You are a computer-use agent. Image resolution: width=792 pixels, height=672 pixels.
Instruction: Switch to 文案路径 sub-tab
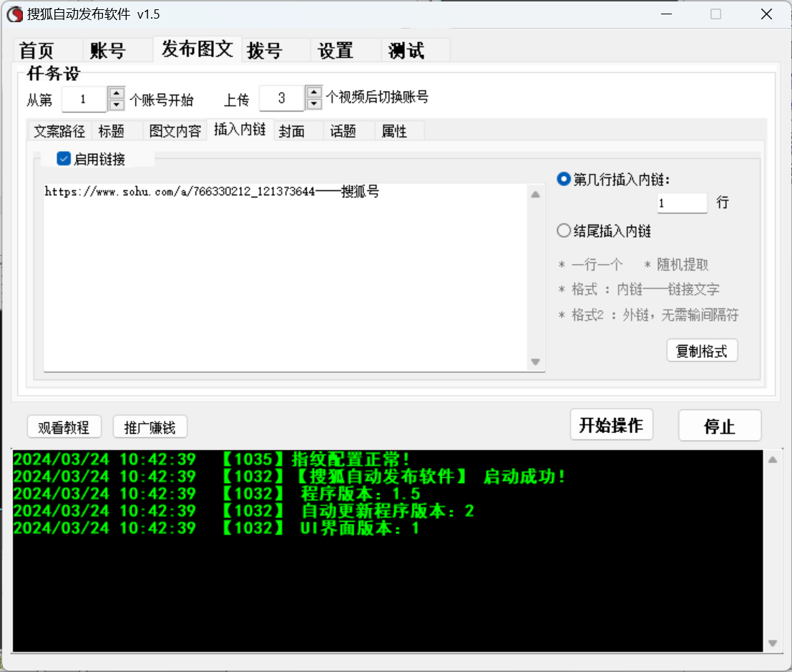pos(59,132)
